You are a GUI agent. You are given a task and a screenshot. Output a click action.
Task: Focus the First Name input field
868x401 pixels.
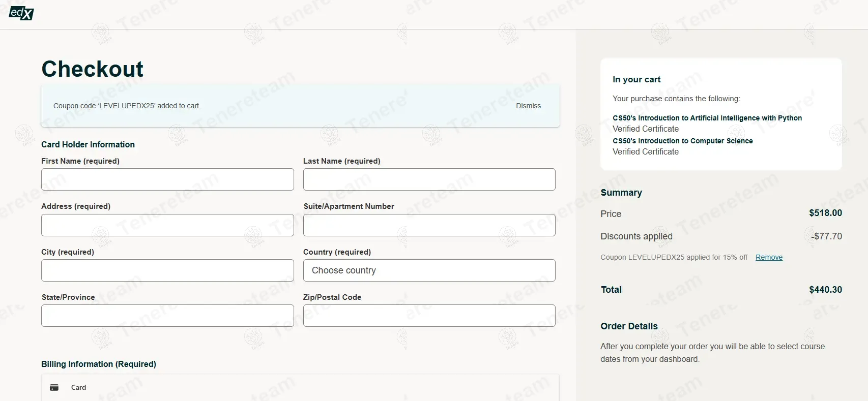coord(167,179)
